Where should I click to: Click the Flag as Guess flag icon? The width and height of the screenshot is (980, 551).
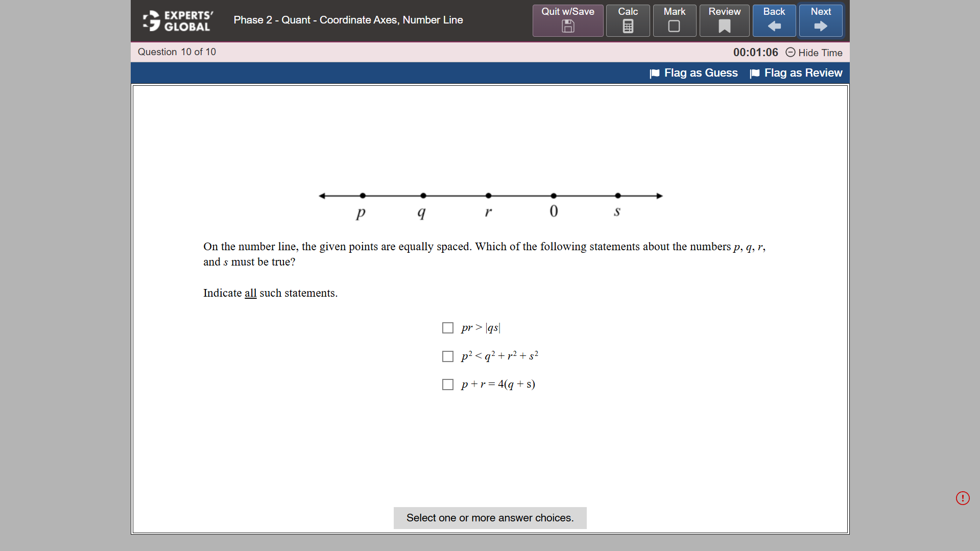[x=654, y=73]
